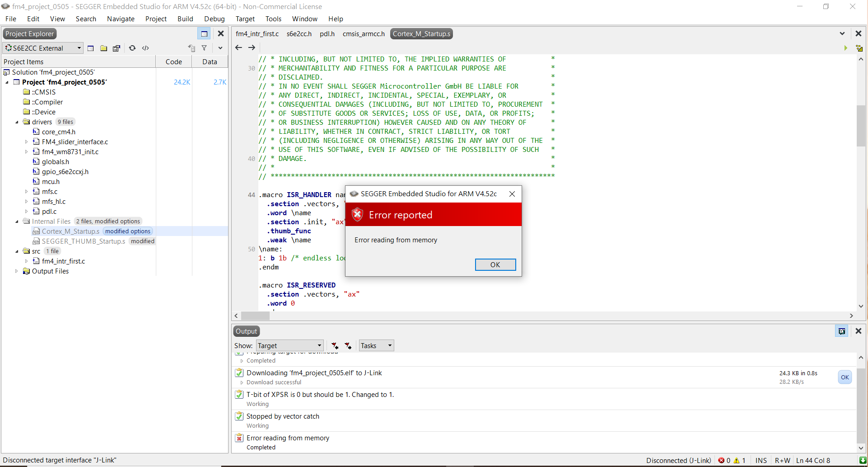Navigate forward in the editor
The height and width of the screenshot is (467, 868).
tap(252, 47)
